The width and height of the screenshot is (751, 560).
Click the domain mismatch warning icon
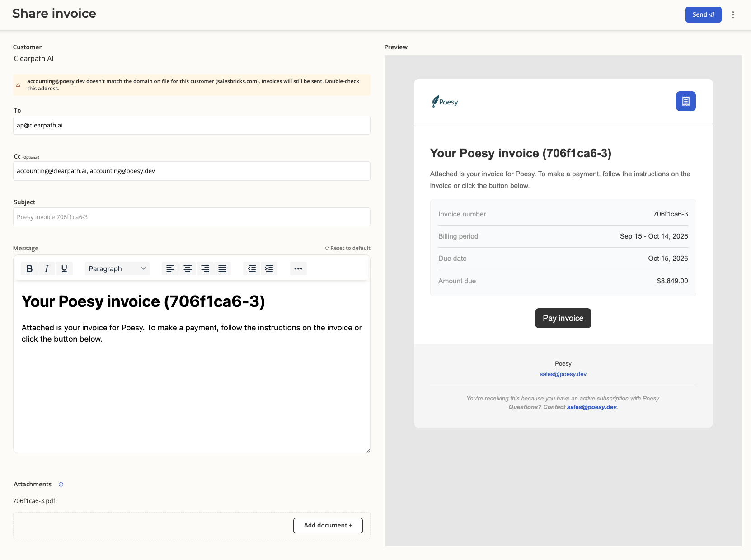pos(19,85)
